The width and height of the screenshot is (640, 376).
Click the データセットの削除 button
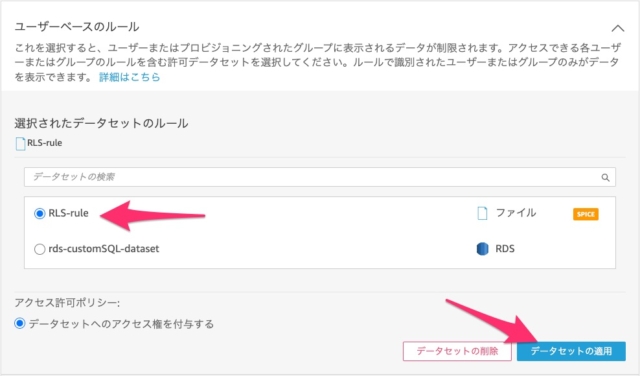click(x=457, y=351)
